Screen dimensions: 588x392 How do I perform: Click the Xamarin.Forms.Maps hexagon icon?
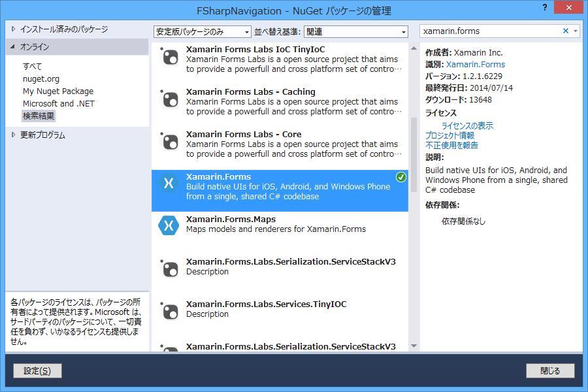(x=169, y=226)
